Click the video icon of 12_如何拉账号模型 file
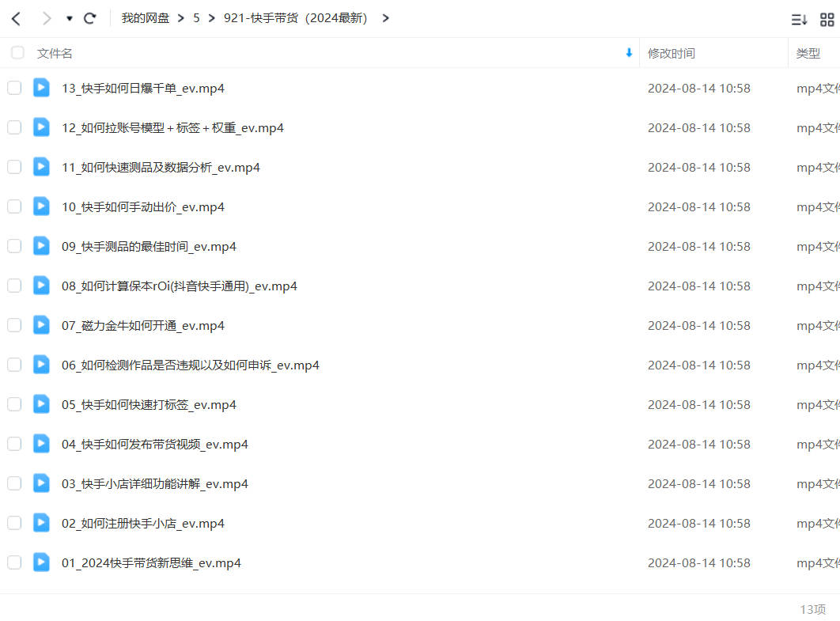This screenshot has height=621, width=840. point(41,127)
